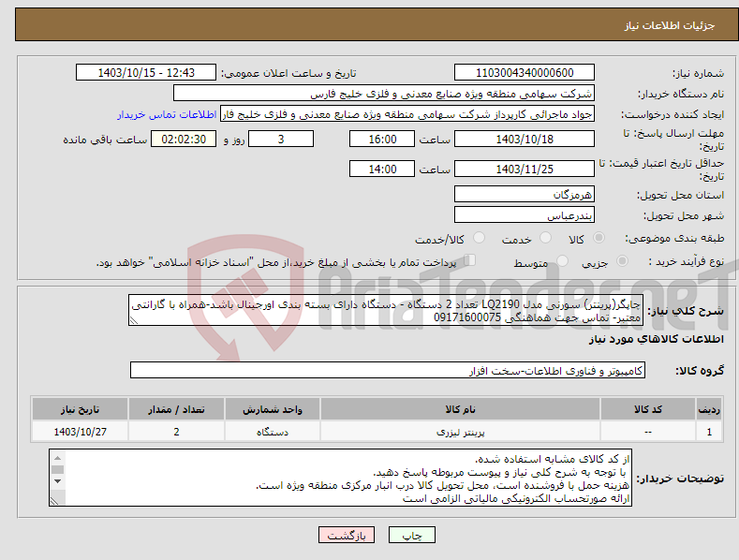The image size is (739, 560).
Task: Click the تعداد / مقدار column header
Action: point(176,409)
